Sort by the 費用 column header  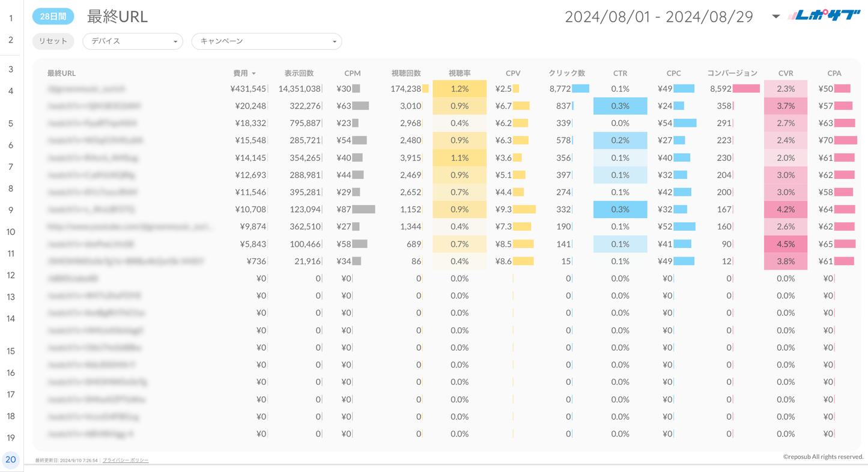(x=240, y=73)
